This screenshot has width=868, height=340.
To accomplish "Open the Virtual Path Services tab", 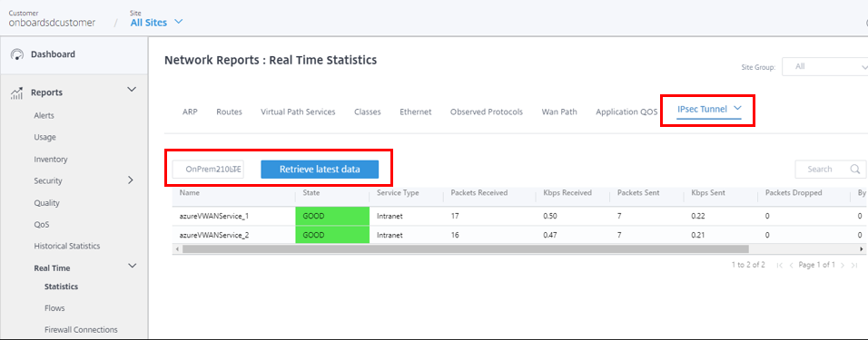I will pos(298,112).
